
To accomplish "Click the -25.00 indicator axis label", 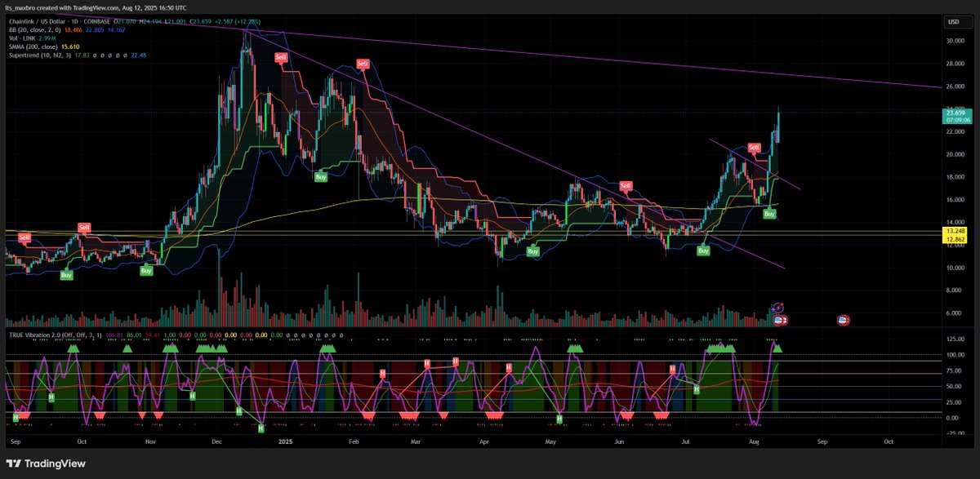I will pos(955,433).
